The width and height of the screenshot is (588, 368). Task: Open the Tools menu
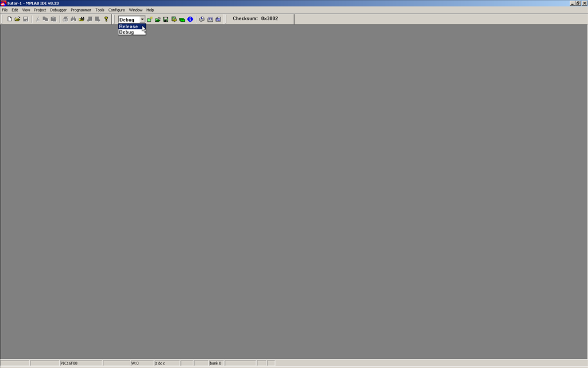click(x=100, y=10)
